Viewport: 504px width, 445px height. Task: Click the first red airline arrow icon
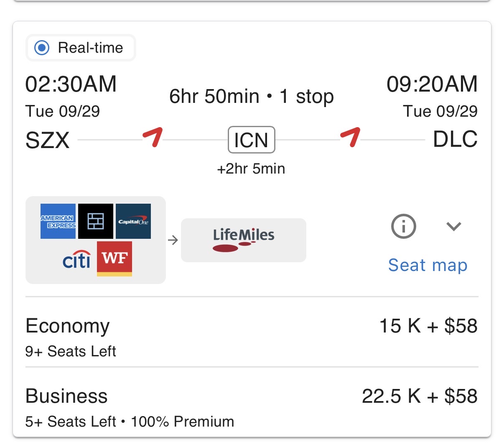[x=153, y=137]
